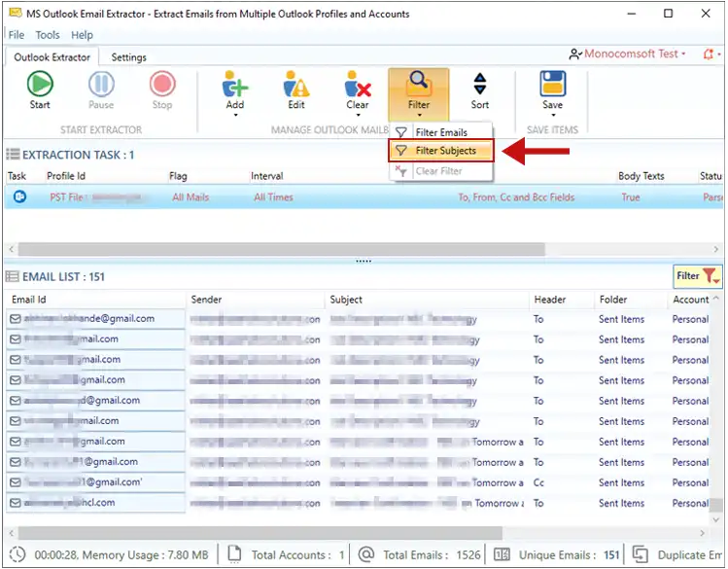Click the PST File task row icon
The width and height of the screenshot is (728, 569).
point(19,196)
